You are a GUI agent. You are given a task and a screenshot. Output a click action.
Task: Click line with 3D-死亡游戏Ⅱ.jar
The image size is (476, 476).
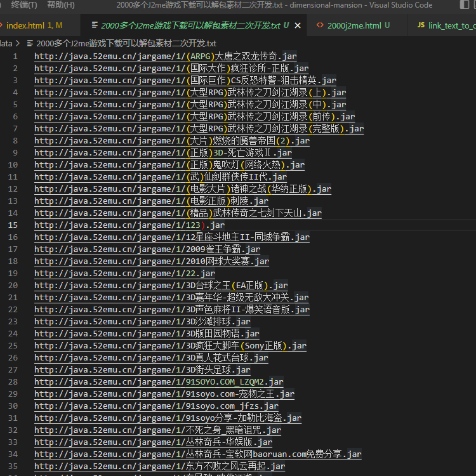163,153
